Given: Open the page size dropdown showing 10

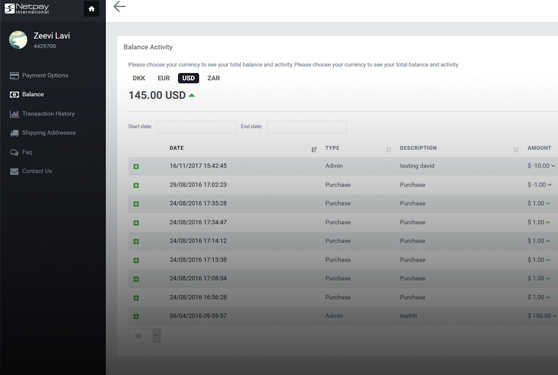Looking at the screenshot, I should click(x=144, y=336).
